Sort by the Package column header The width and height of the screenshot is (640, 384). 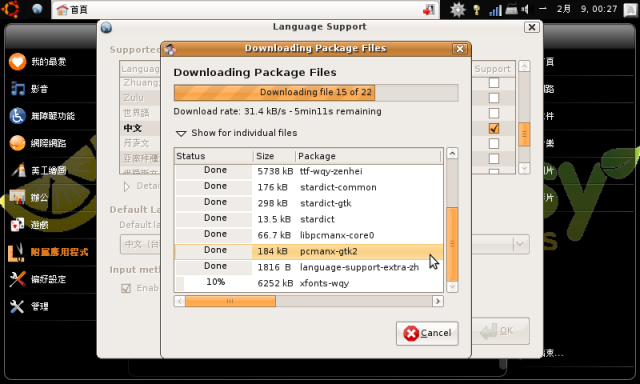(x=368, y=156)
